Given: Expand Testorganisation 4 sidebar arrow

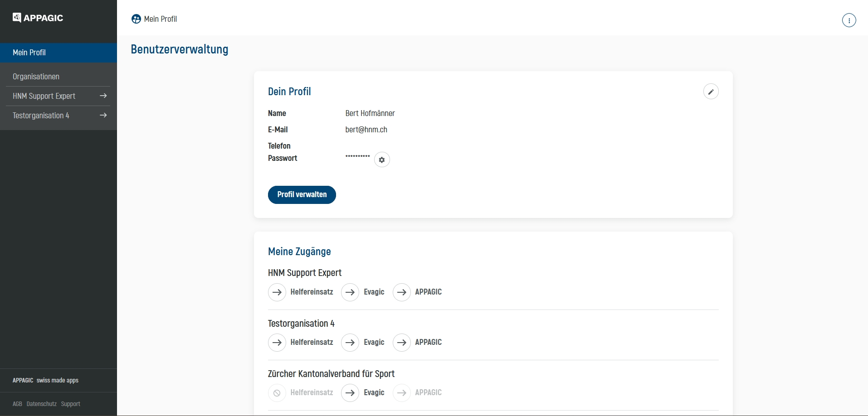Looking at the screenshot, I should (x=103, y=116).
